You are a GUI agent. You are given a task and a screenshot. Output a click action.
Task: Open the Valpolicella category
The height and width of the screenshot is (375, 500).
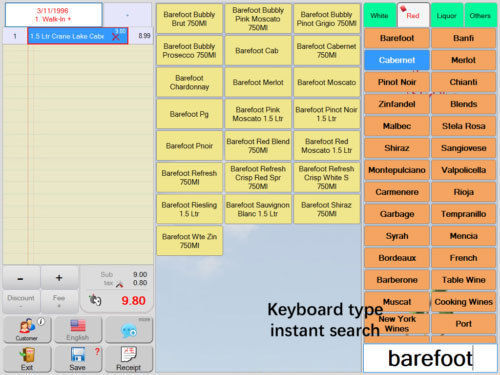[464, 170]
